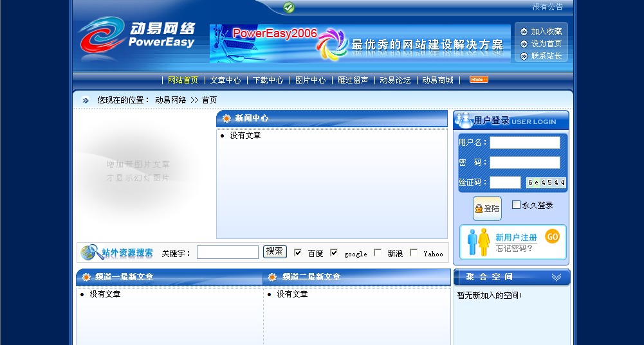Click the GO registration icon
This screenshot has width=644, height=345.
tap(553, 236)
